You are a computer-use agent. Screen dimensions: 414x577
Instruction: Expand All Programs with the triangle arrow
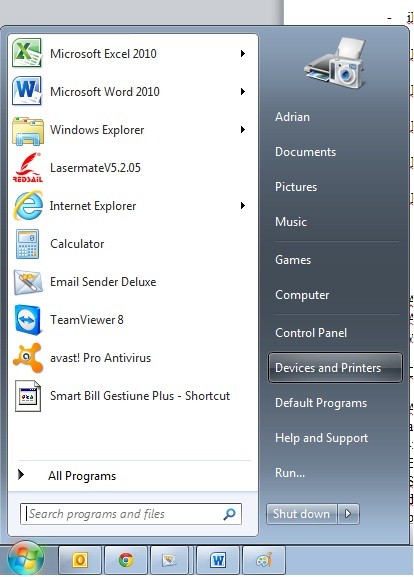21,475
